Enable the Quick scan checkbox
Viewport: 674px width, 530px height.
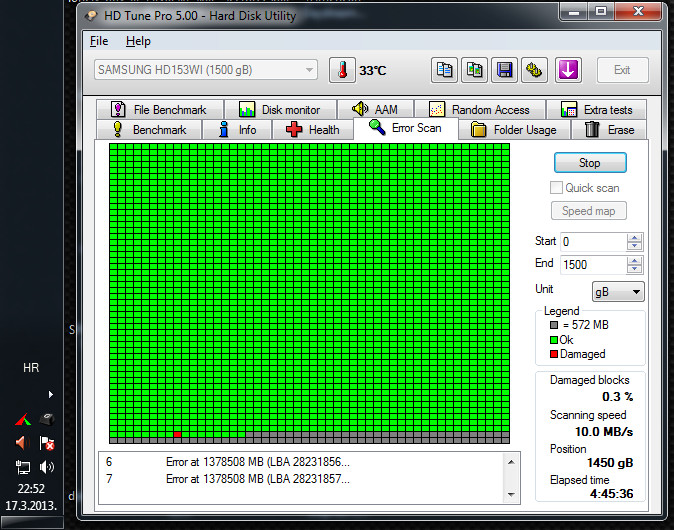click(557, 188)
